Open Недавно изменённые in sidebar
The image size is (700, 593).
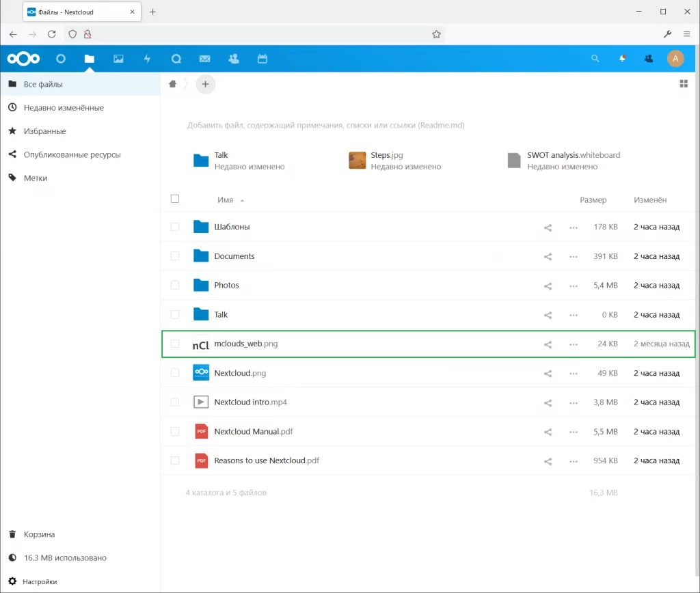click(81, 107)
